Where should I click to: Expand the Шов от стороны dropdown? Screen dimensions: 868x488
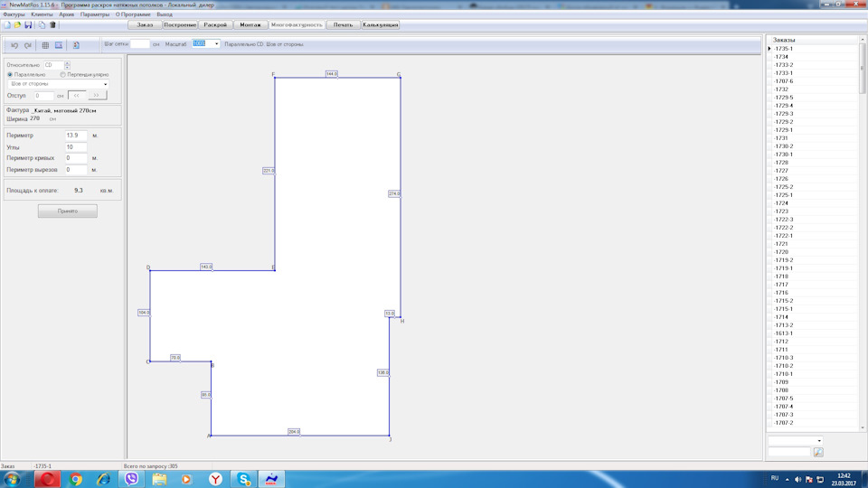point(105,84)
